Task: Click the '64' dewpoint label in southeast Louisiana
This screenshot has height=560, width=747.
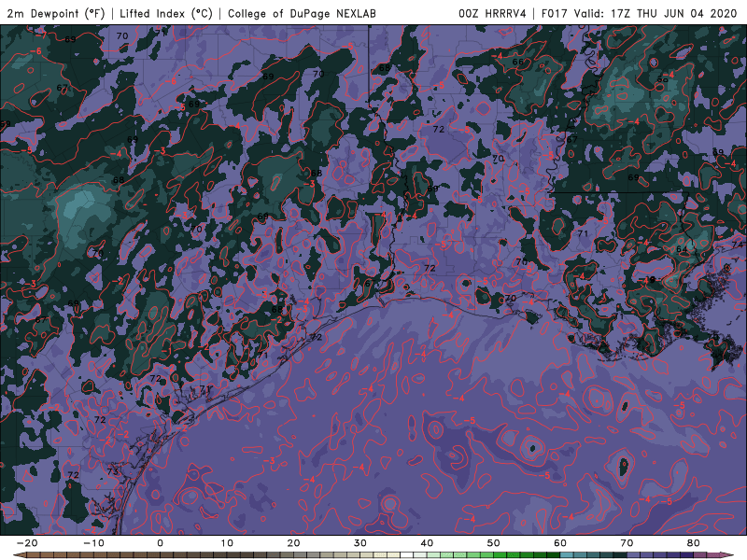Action: tap(682, 249)
